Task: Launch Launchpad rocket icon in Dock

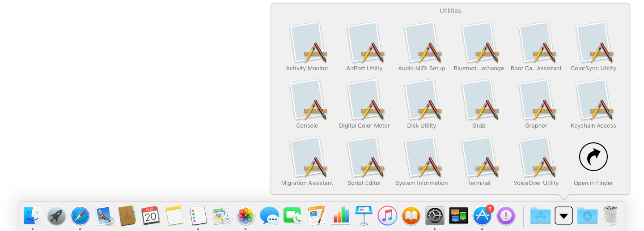Action: 56,216
